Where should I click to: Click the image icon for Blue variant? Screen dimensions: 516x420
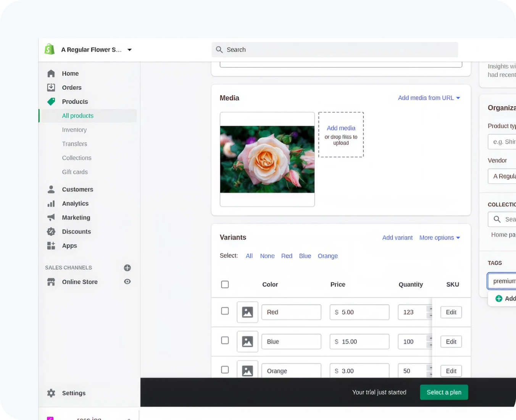(x=247, y=341)
